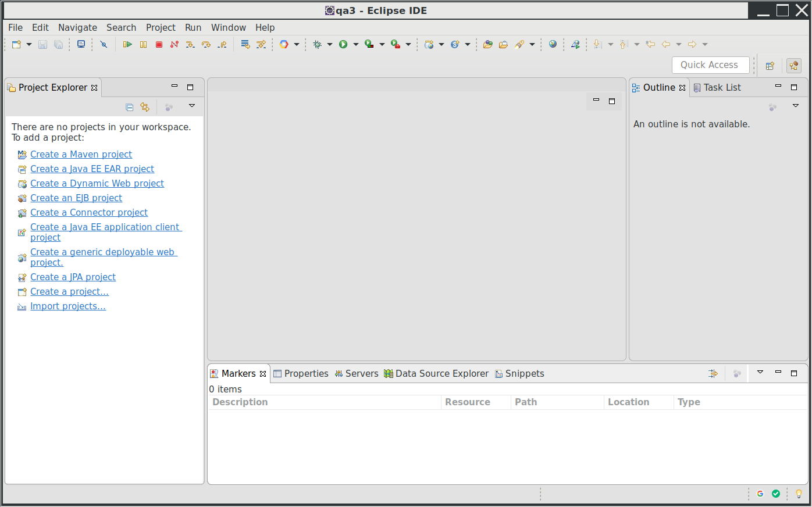
Task: Launch Debug using the bug icon
Action: point(318,44)
